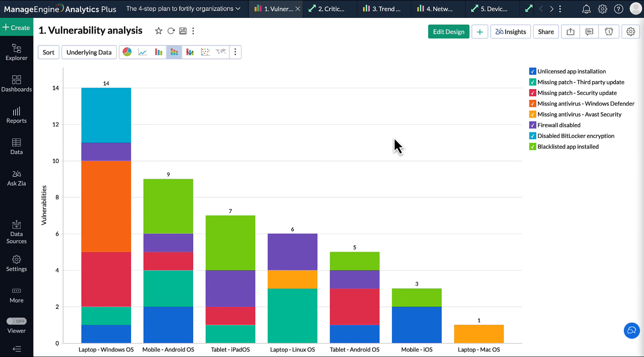Uncheck the Blacklisted app installed checkbox
The height and width of the screenshot is (357, 644).
[x=533, y=147]
